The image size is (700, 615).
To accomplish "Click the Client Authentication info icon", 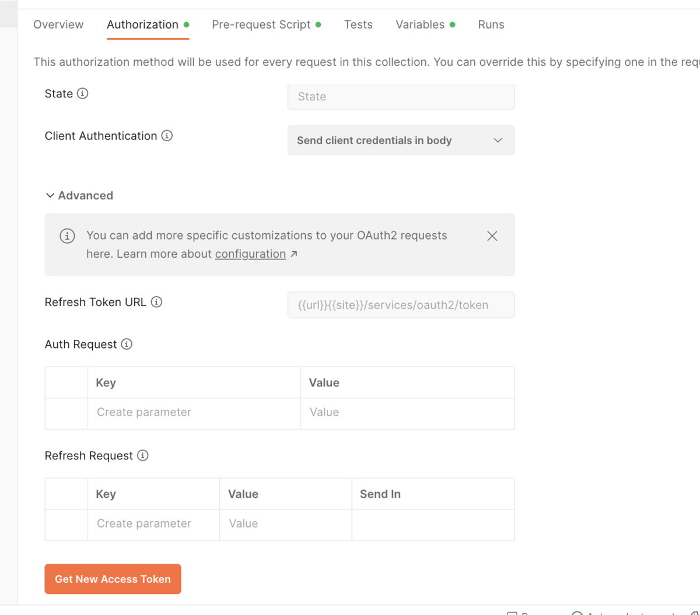I will pos(167,136).
